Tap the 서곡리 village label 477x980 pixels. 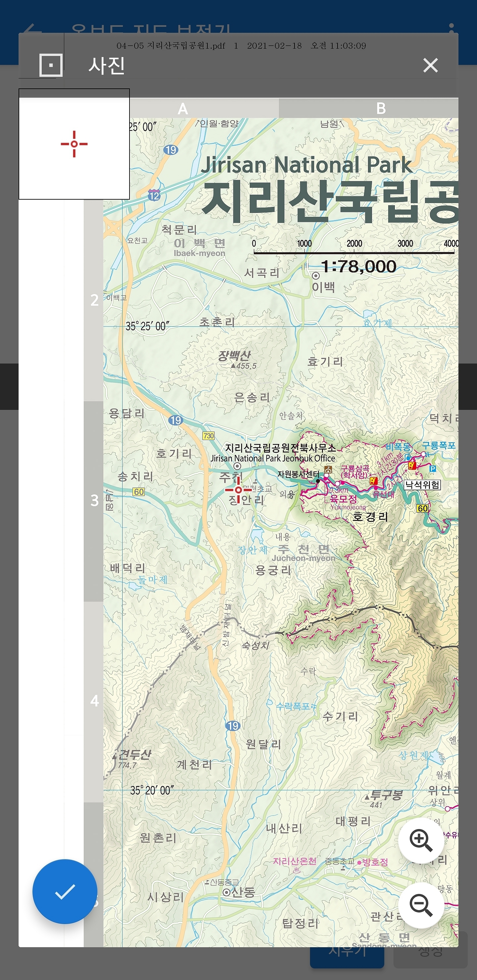(x=262, y=273)
